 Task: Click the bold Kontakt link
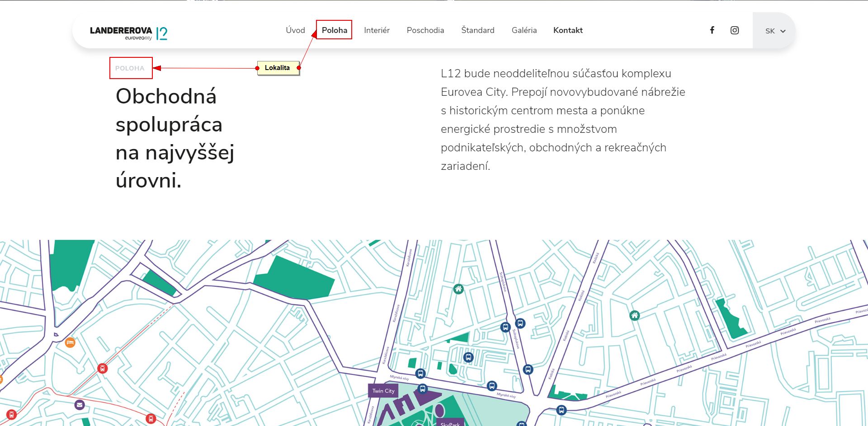pyautogui.click(x=568, y=30)
